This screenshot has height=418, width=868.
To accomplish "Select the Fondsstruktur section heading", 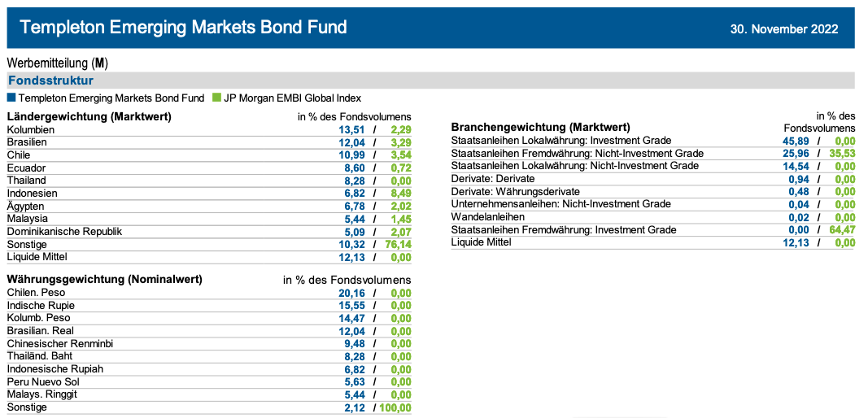I will [50, 81].
